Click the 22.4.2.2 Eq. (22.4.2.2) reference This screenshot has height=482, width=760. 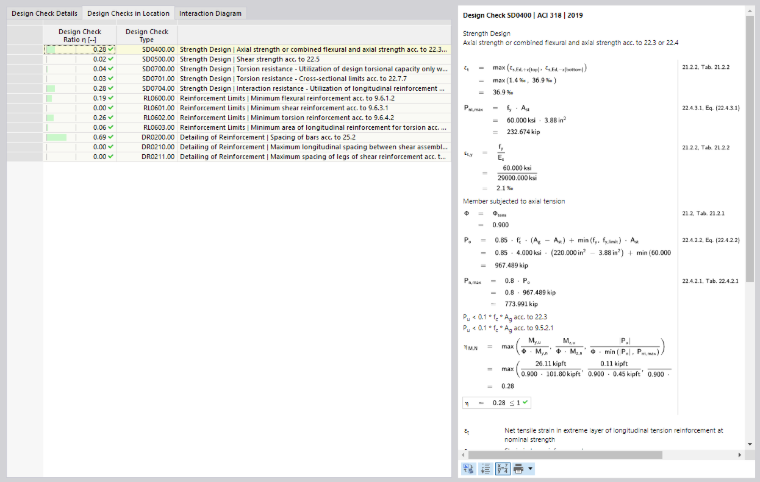711,240
